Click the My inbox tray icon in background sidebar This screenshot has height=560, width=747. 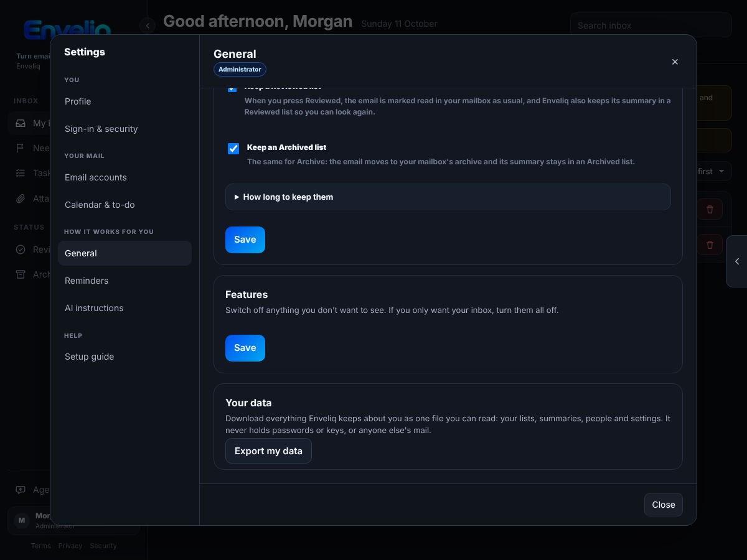click(21, 123)
